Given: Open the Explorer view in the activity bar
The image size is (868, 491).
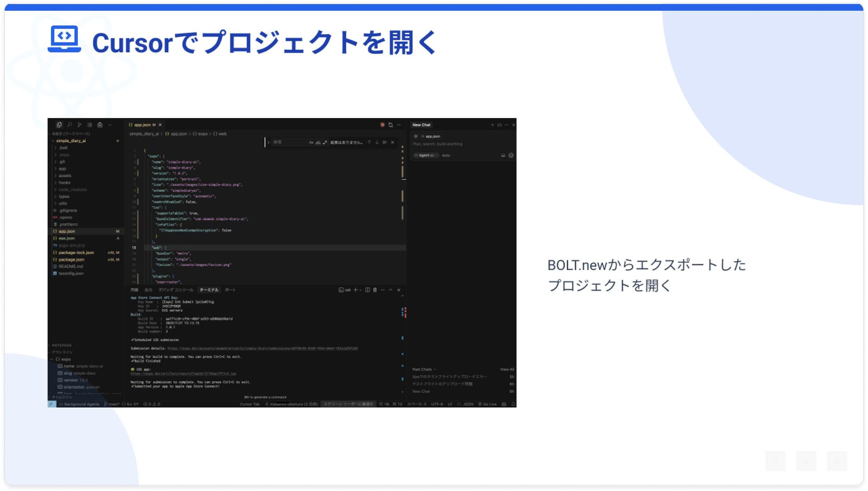Looking at the screenshot, I should pos(59,125).
